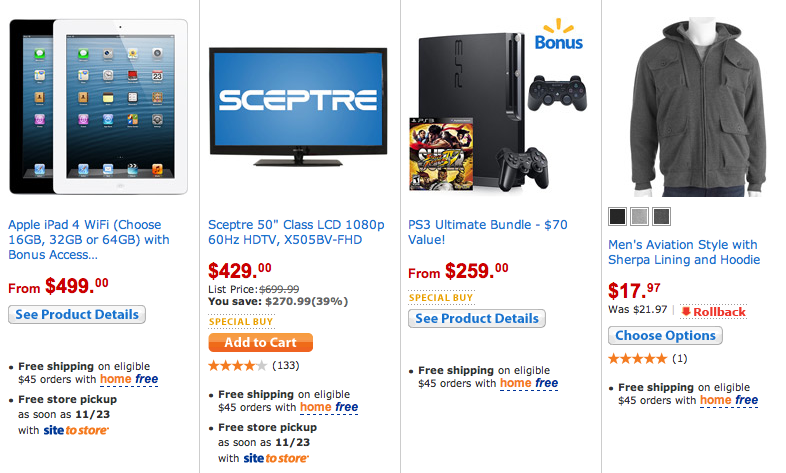Open the PS3 Ultimate Bundle product link
The width and height of the screenshot is (786, 473).
(488, 232)
